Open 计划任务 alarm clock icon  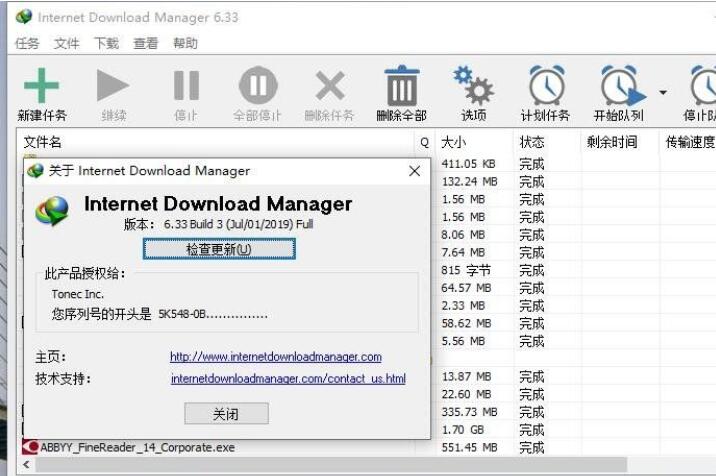pyautogui.click(x=547, y=85)
